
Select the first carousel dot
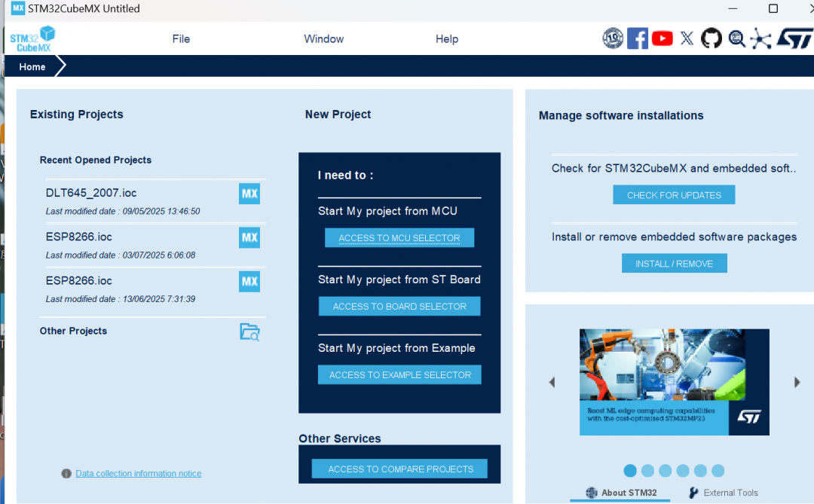(x=630, y=471)
